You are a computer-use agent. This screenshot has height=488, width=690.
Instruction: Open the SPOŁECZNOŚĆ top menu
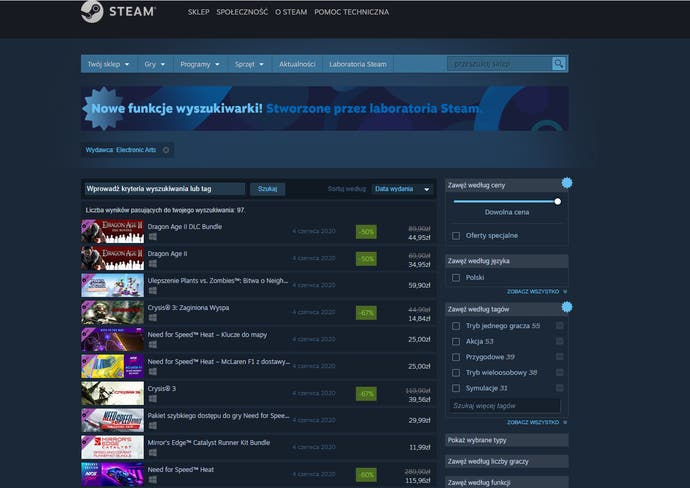coord(242,12)
